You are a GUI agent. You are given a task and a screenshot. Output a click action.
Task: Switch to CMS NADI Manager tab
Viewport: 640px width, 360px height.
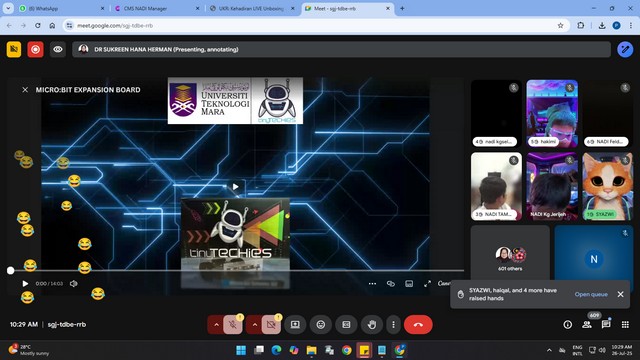pyautogui.click(x=157, y=8)
